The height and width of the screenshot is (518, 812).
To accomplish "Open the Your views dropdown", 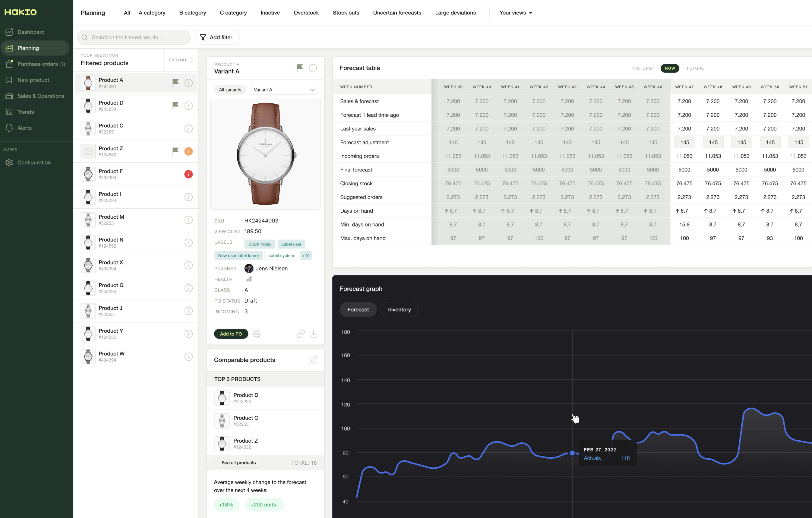I will 515,13.
